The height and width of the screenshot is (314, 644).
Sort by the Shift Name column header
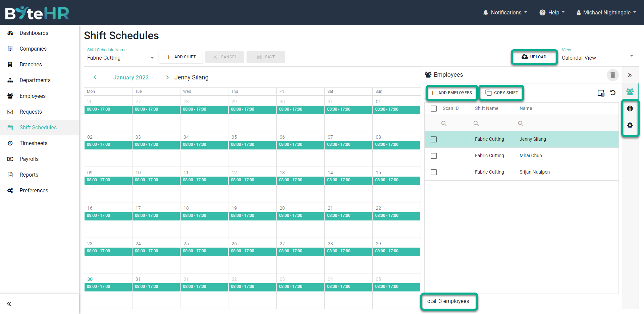pos(487,109)
